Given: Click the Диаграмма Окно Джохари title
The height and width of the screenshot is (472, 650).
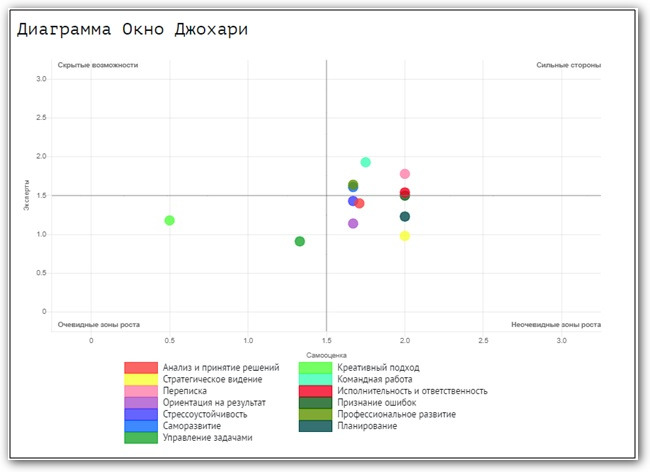Looking at the screenshot, I should click(x=133, y=30).
